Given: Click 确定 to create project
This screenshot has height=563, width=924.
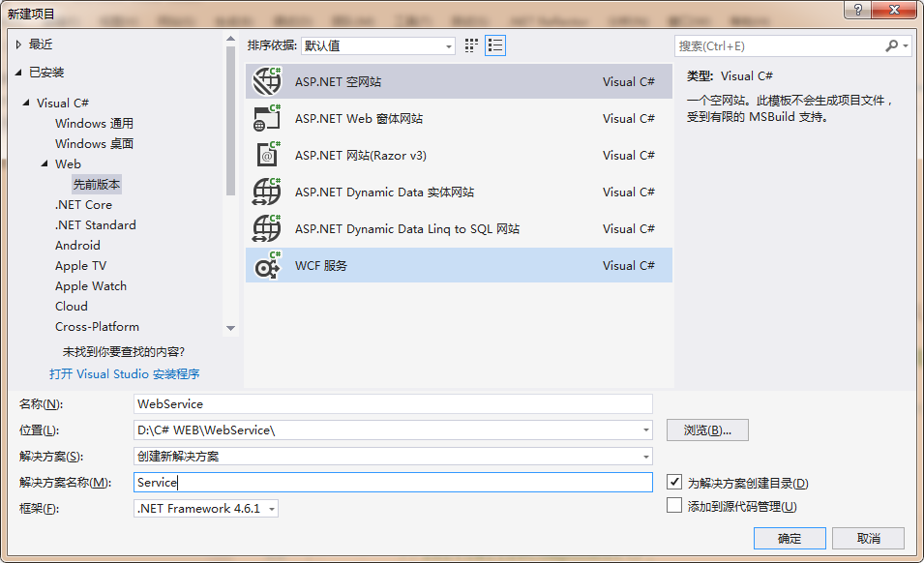Looking at the screenshot, I should (x=790, y=538).
